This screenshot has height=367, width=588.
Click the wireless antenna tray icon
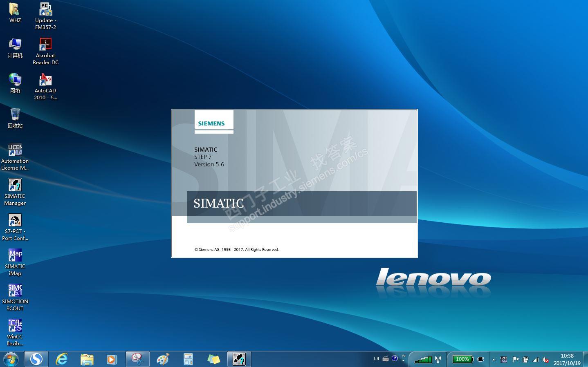438,359
